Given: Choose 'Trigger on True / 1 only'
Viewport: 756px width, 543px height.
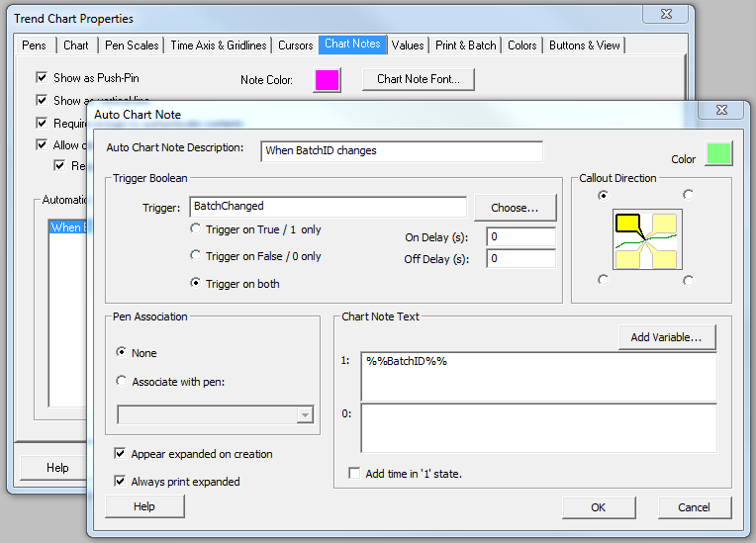Looking at the screenshot, I should tap(196, 229).
